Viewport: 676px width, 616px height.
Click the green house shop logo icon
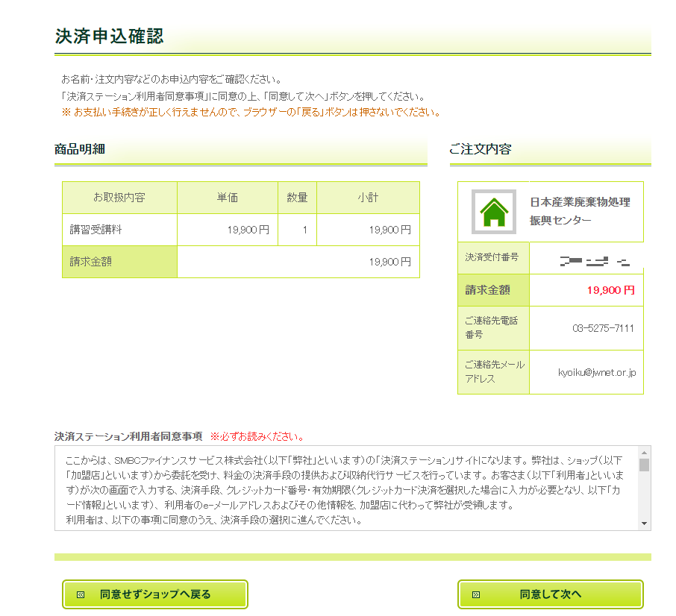point(493,212)
